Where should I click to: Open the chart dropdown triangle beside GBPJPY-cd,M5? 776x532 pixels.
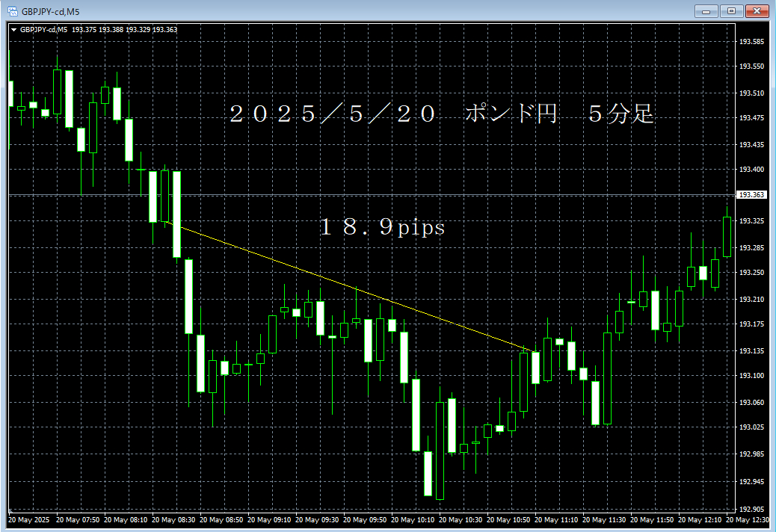point(14,30)
